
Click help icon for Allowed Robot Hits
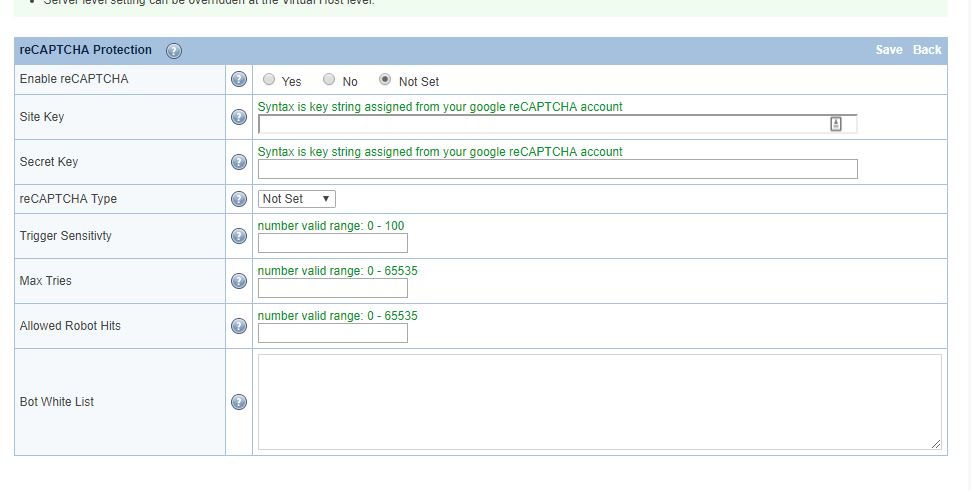point(239,326)
